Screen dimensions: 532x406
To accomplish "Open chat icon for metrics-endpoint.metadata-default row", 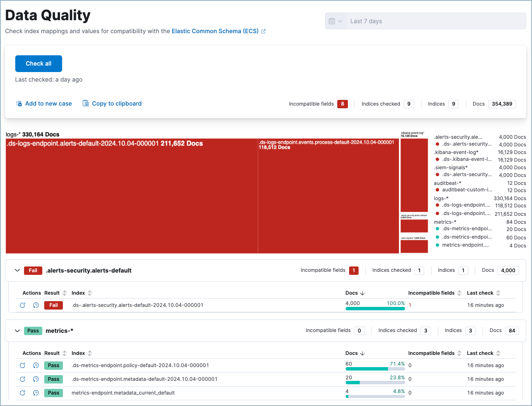I will tap(36, 379).
